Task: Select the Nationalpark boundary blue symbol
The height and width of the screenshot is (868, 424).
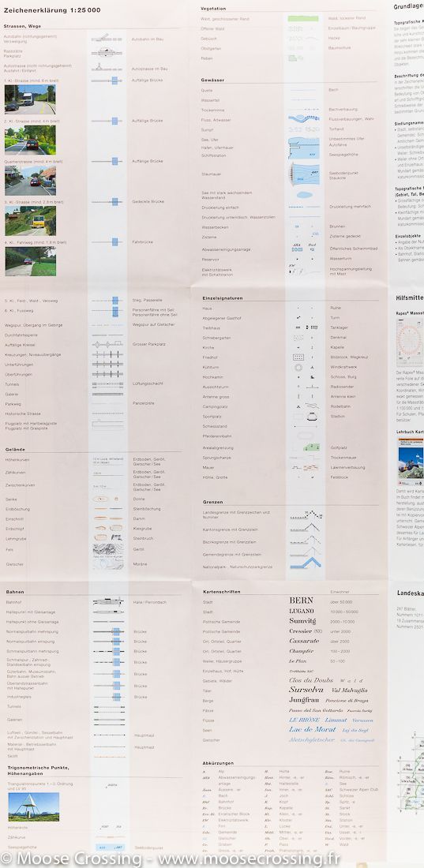Action: [x=304, y=564]
